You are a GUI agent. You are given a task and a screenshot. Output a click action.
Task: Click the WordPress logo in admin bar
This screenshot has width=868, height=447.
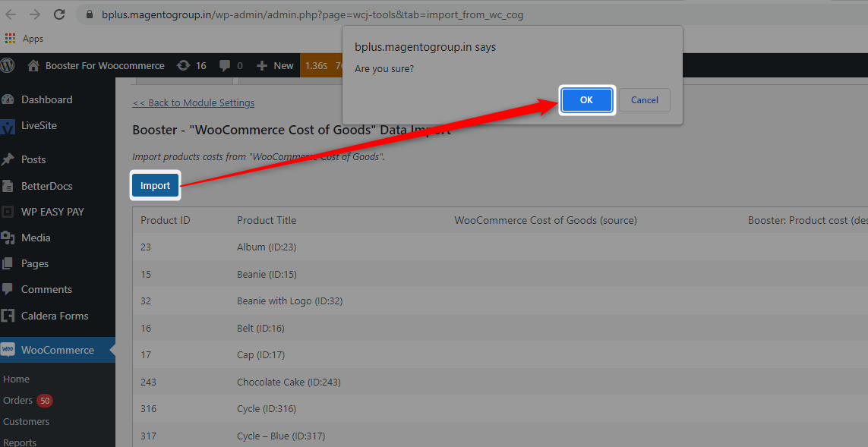click(7, 65)
